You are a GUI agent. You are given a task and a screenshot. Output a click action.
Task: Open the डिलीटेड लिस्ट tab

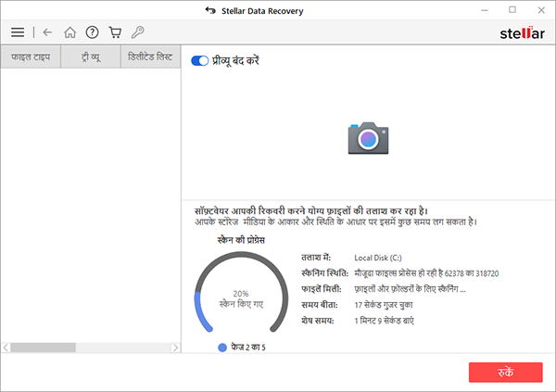[x=150, y=57]
